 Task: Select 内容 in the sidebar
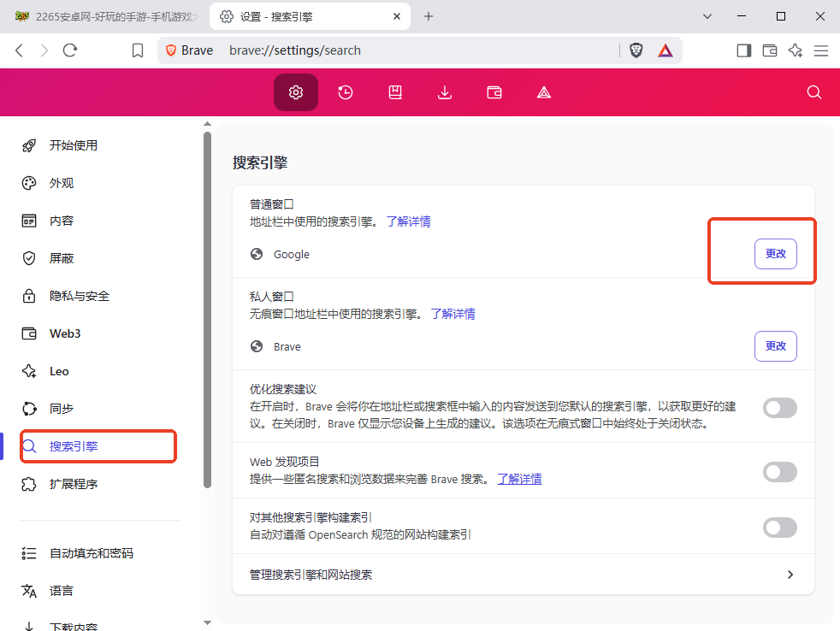[x=62, y=221]
